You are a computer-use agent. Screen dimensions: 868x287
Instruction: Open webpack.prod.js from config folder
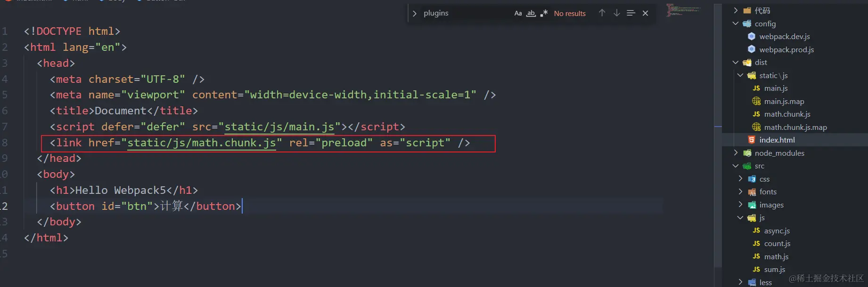click(786, 49)
